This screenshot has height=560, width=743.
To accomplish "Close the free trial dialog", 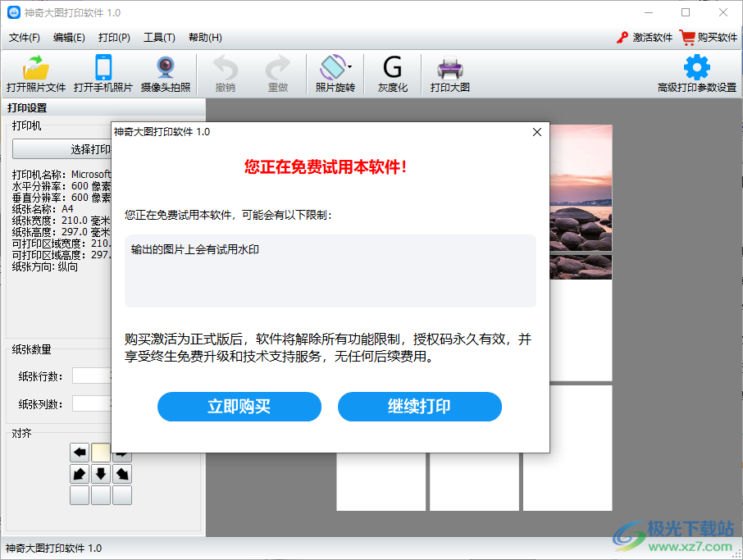I will [x=537, y=131].
